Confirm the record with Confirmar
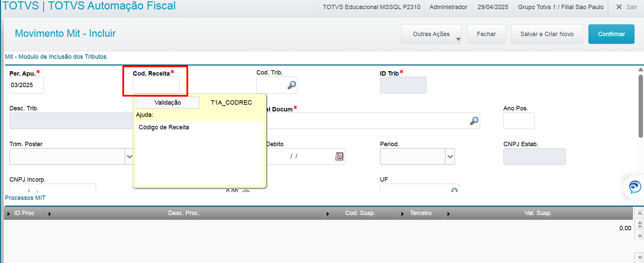The height and width of the screenshot is (263, 644). pyautogui.click(x=611, y=34)
